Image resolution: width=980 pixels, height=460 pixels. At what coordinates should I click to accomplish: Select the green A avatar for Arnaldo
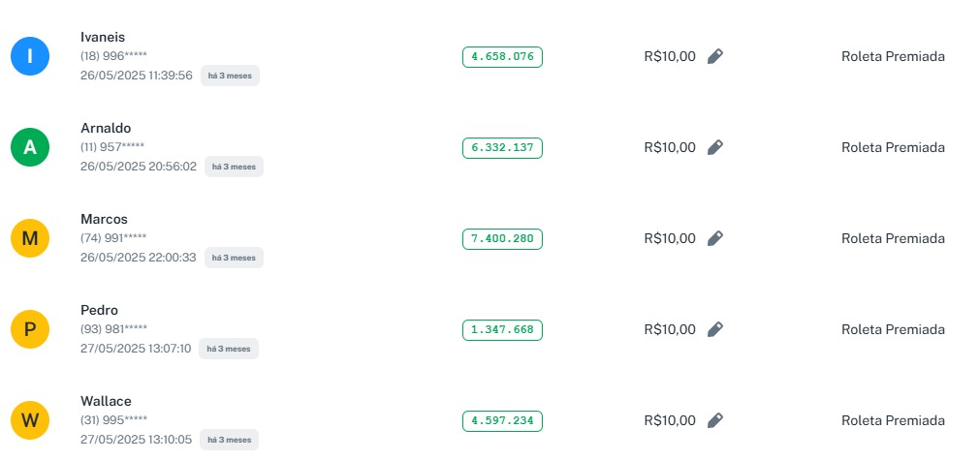click(x=30, y=147)
